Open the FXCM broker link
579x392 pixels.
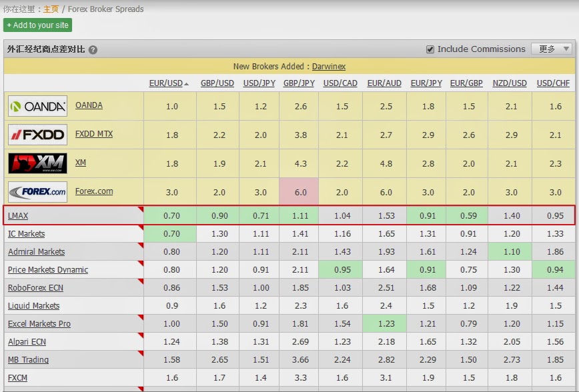click(x=17, y=378)
